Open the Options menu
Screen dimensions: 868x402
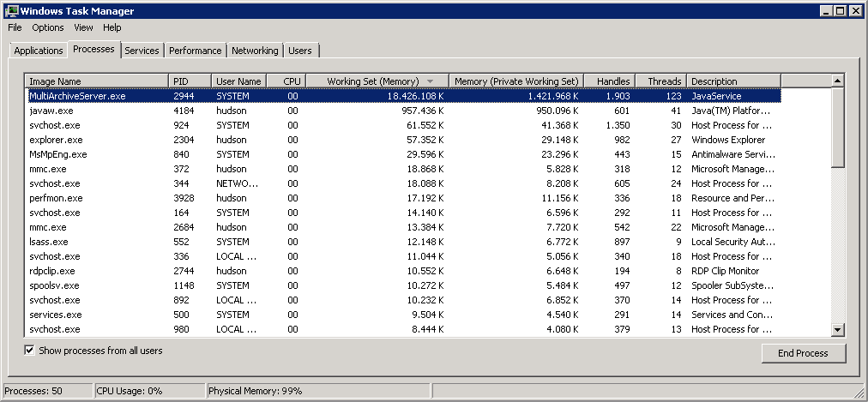pos(48,27)
